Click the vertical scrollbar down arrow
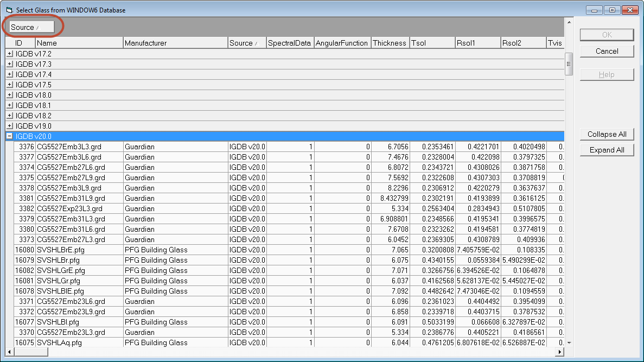 pos(569,342)
